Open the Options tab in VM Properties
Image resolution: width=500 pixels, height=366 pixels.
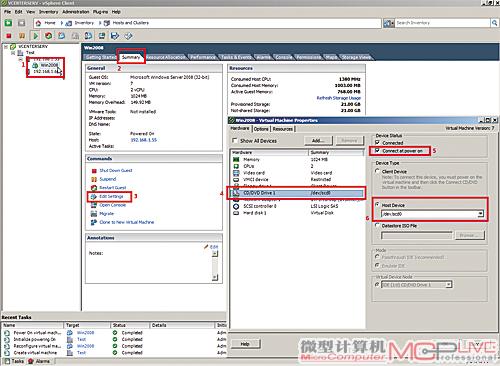261,129
